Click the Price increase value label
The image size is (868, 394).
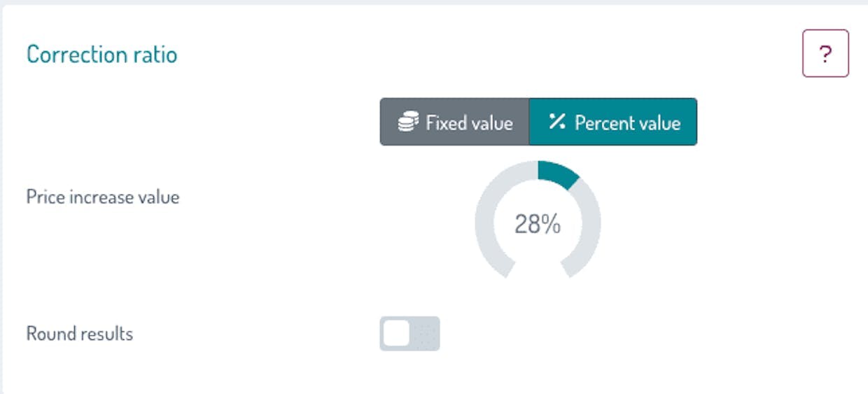tap(103, 197)
